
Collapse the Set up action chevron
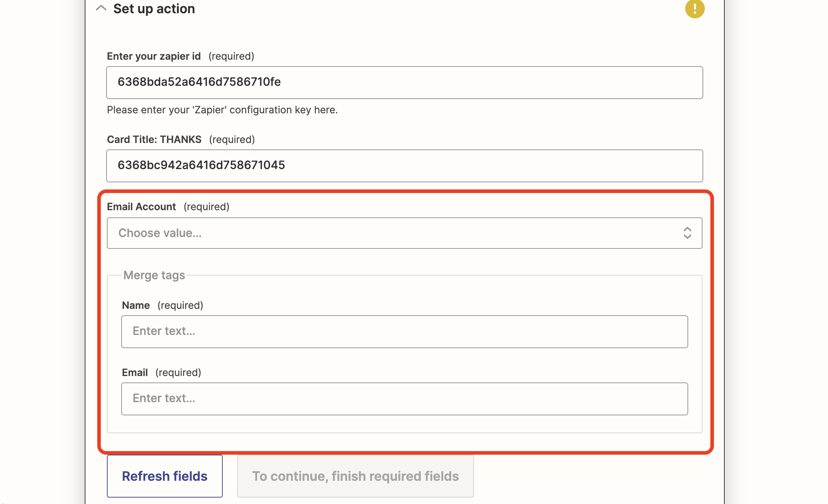(x=101, y=8)
